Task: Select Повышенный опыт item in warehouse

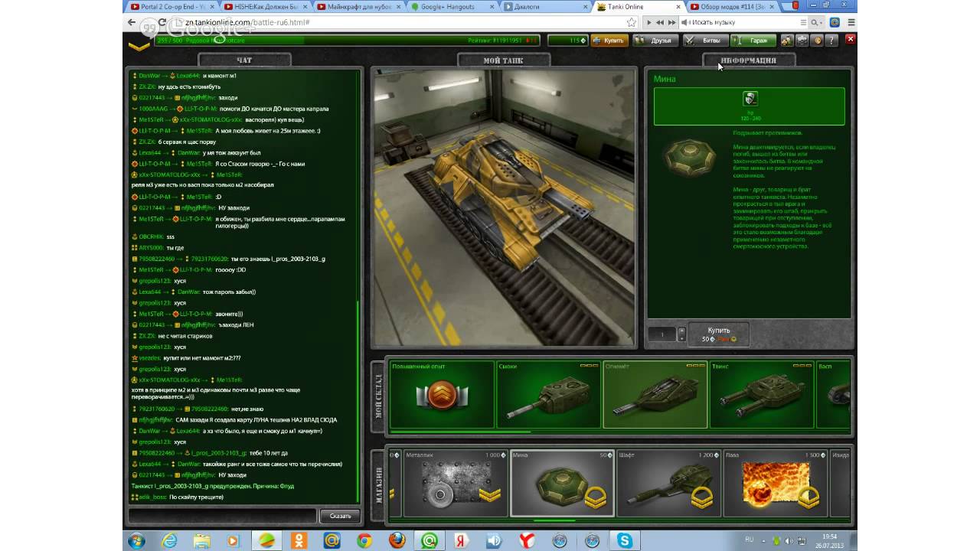Action: [442, 394]
